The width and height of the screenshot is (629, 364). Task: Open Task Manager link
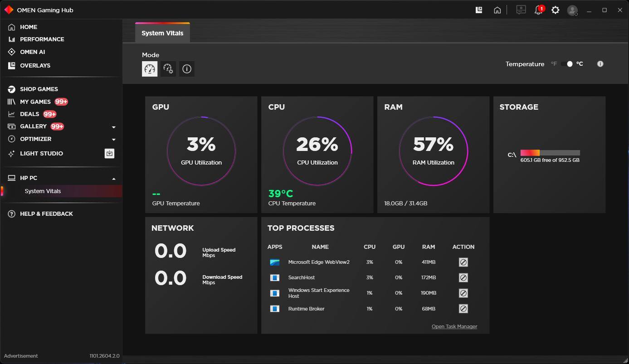(454, 326)
